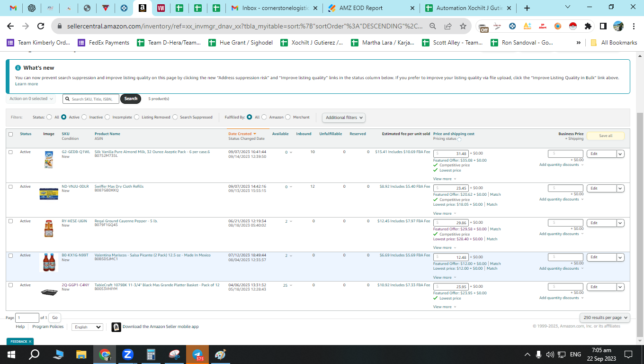The width and height of the screenshot is (644, 364).
Task: Open the 'Additional filters' dropdown
Action: [344, 118]
